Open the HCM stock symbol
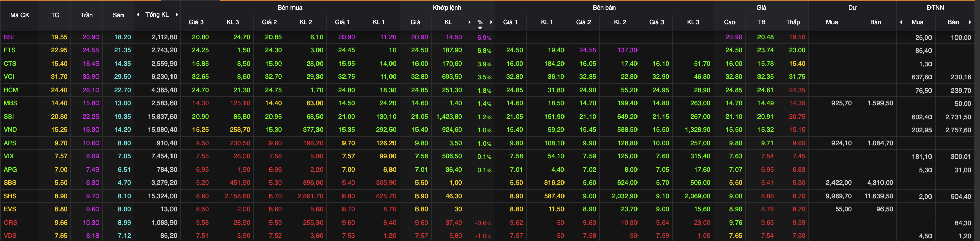 click(11, 90)
